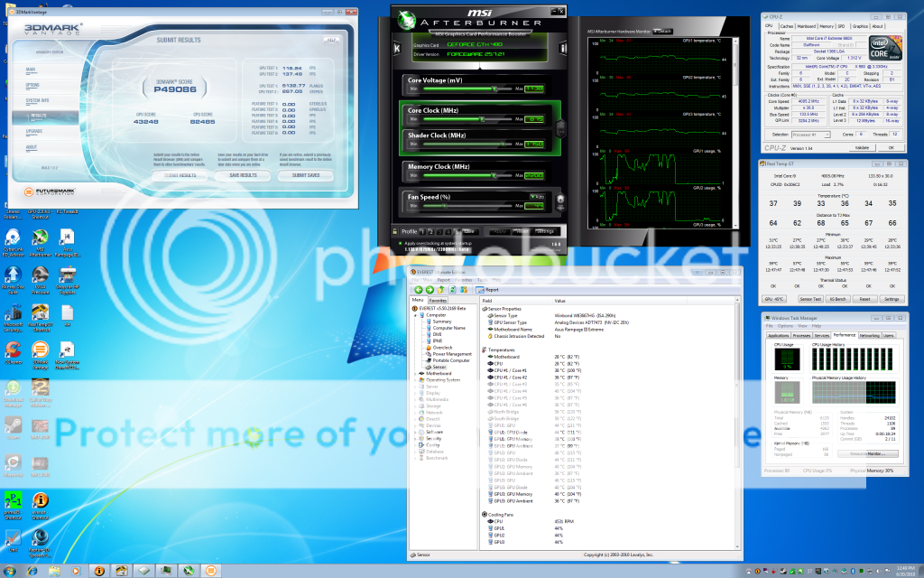Switch to 3DMark Vantage via its taskbar button

(x=210, y=571)
